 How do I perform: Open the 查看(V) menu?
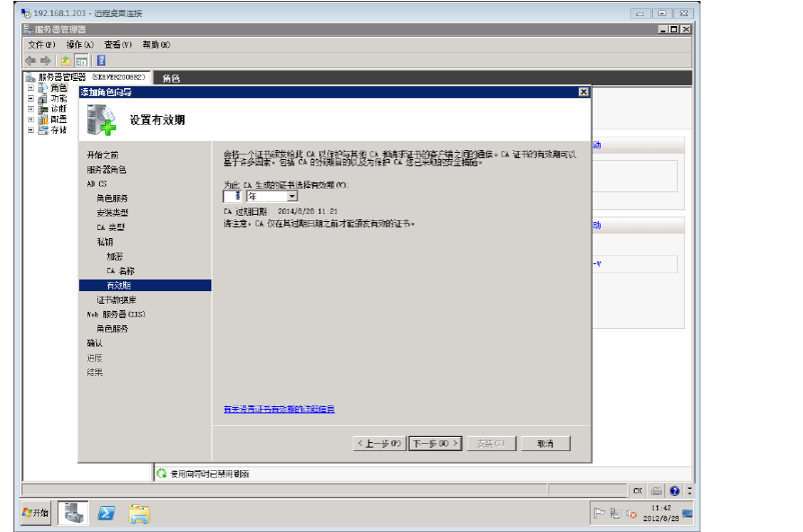[118, 45]
